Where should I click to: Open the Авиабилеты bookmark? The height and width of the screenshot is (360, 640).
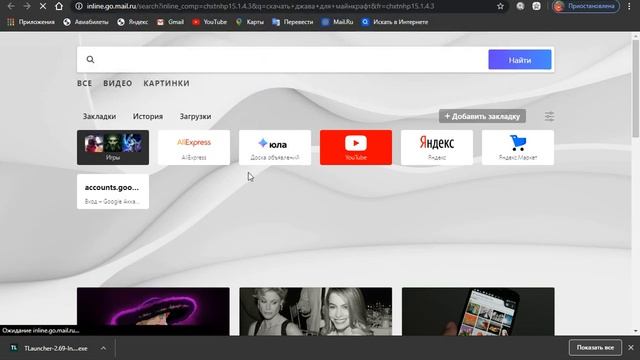pos(86,22)
